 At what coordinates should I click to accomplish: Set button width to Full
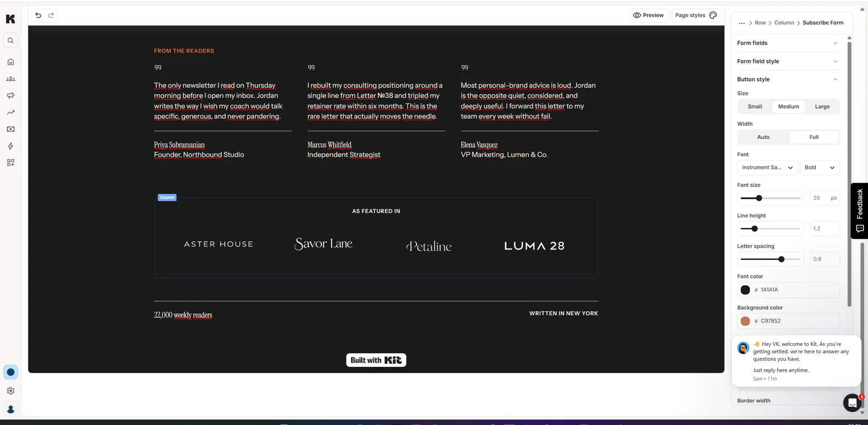tap(814, 137)
